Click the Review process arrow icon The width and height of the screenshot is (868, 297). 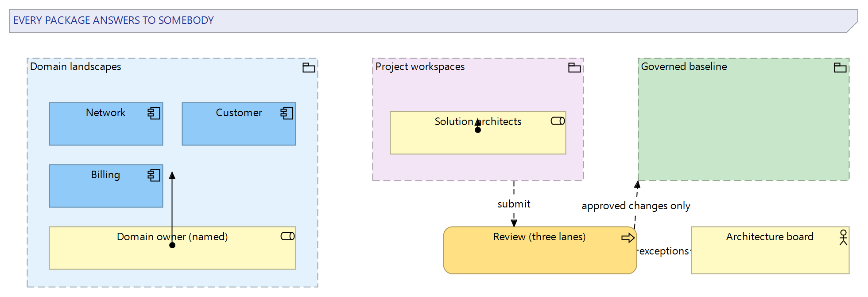point(628,238)
